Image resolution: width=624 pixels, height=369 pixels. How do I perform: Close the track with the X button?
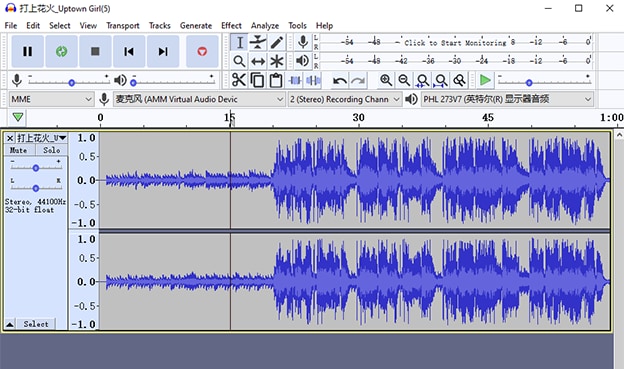tap(10, 138)
